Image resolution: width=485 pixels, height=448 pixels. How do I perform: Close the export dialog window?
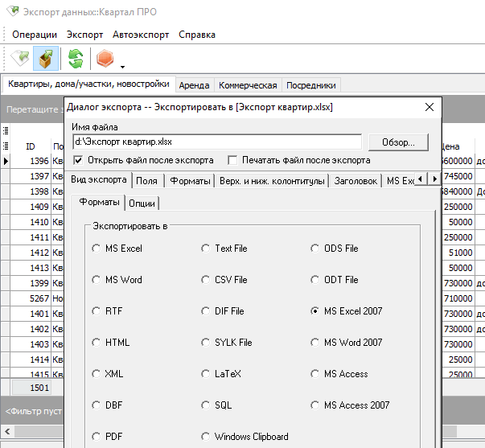point(430,107)
